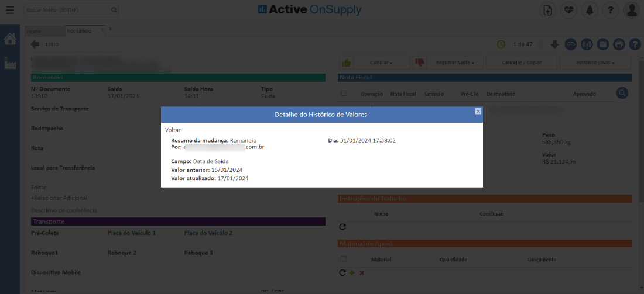Click the red thumbs down reject icon

[420, 63]
